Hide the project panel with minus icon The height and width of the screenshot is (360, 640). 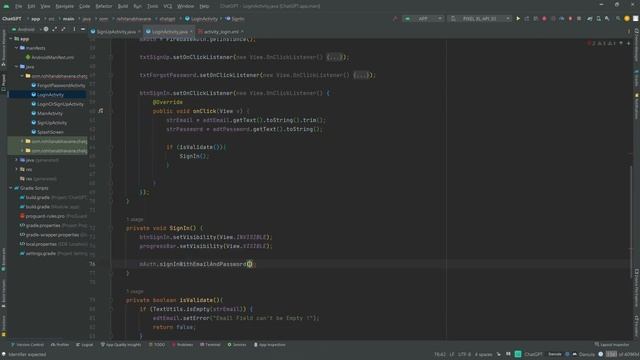click(x=83, y=29)
